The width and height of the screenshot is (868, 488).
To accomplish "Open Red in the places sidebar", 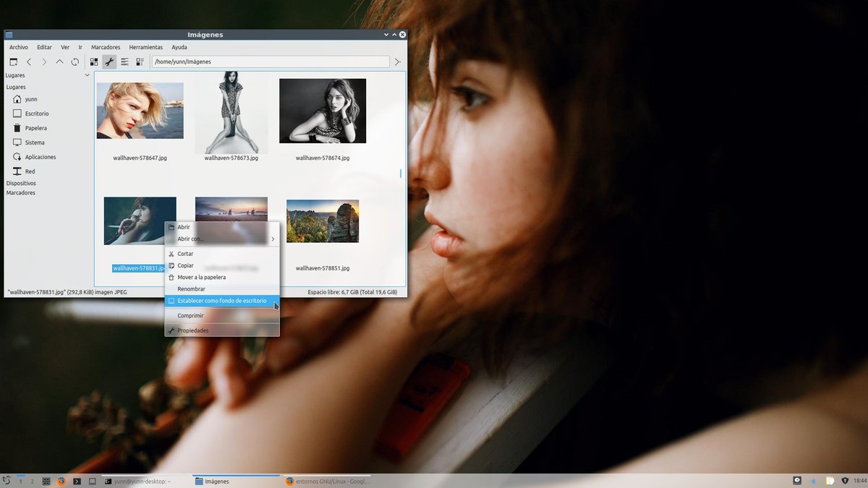I will 24,171.
